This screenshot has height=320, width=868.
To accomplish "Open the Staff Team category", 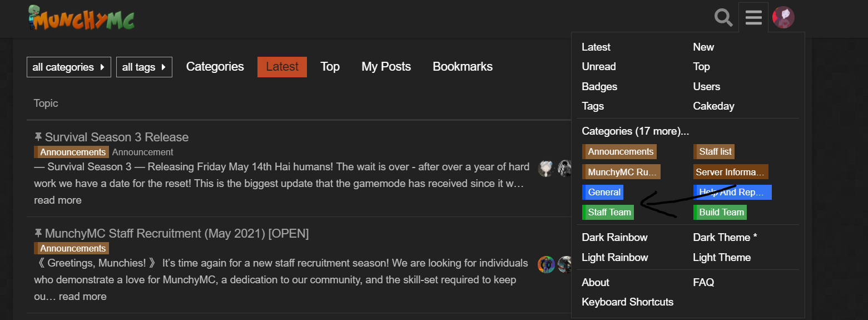I will point(608,212).
